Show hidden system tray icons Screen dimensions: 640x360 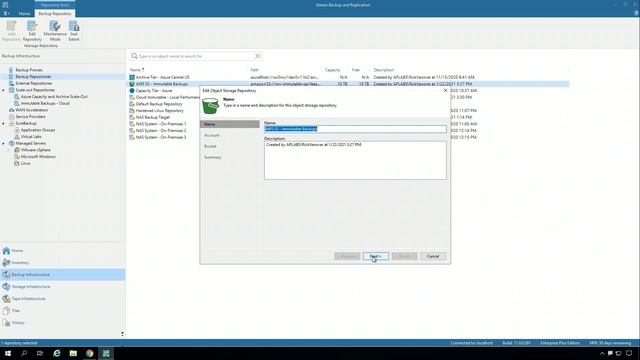(602, 353)
